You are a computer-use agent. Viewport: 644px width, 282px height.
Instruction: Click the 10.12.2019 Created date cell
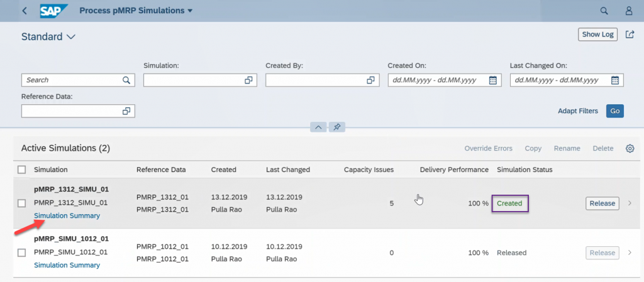[229, 247]
